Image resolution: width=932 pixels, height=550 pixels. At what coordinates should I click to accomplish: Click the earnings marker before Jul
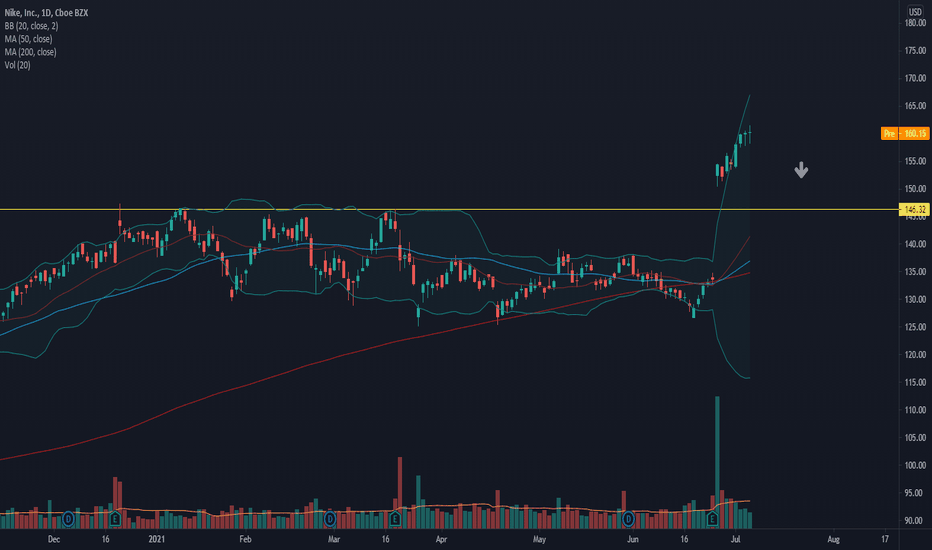point(712,519)
